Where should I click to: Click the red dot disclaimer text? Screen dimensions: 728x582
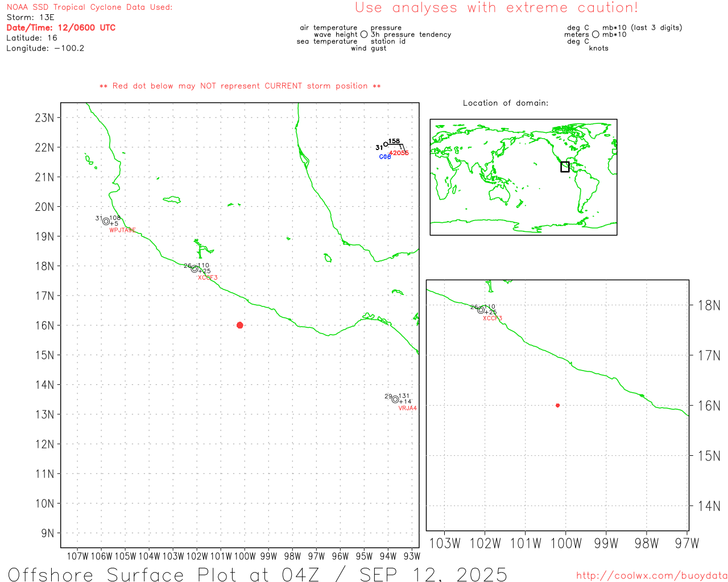click(240, 86)
